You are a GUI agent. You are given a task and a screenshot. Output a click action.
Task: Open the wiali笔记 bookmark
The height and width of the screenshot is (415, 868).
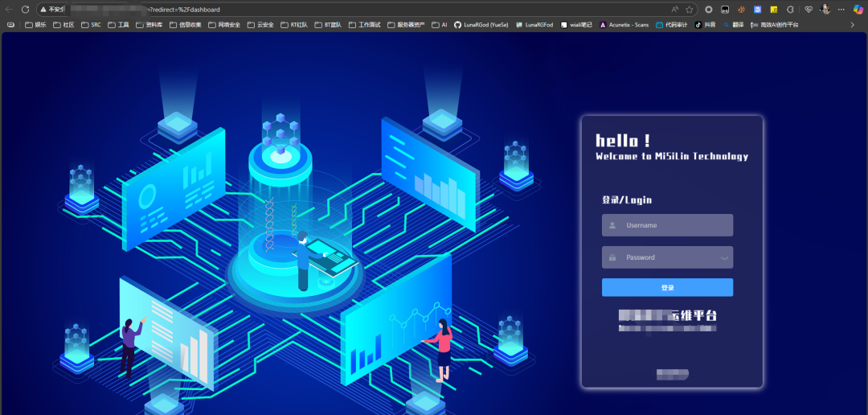[576, 24]
